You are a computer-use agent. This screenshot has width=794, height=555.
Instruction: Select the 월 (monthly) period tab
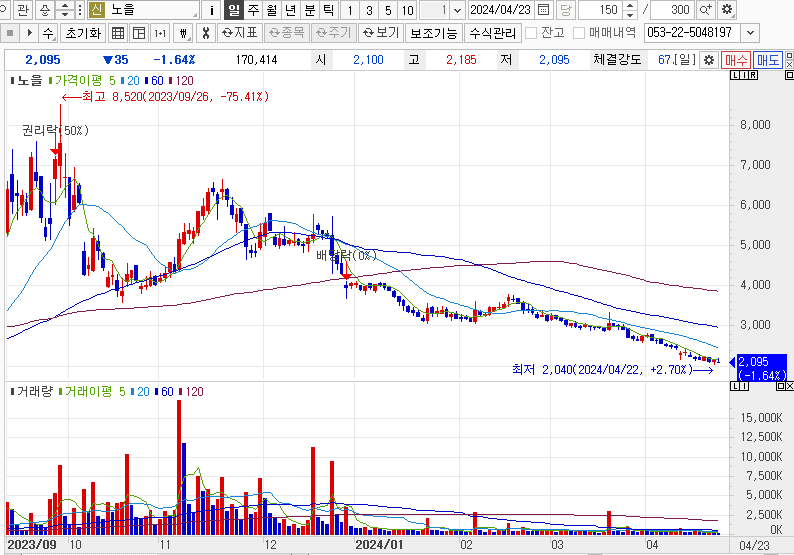coord(272,10)
